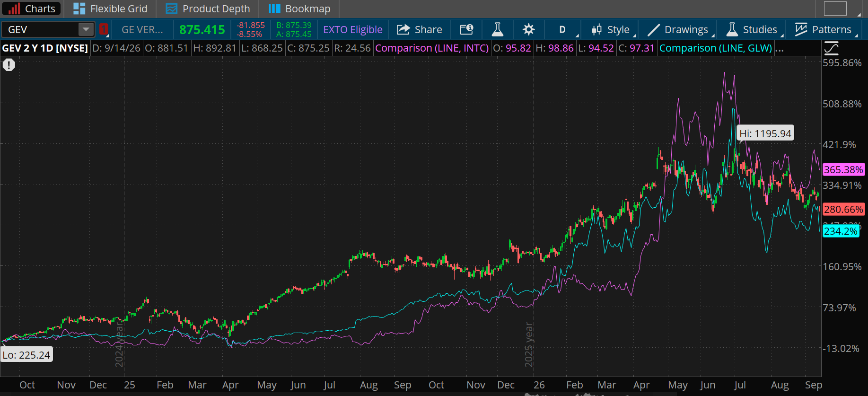Open the Style menu
The width and height of the screenshot is (868, 396).
[x=611, y=29]
